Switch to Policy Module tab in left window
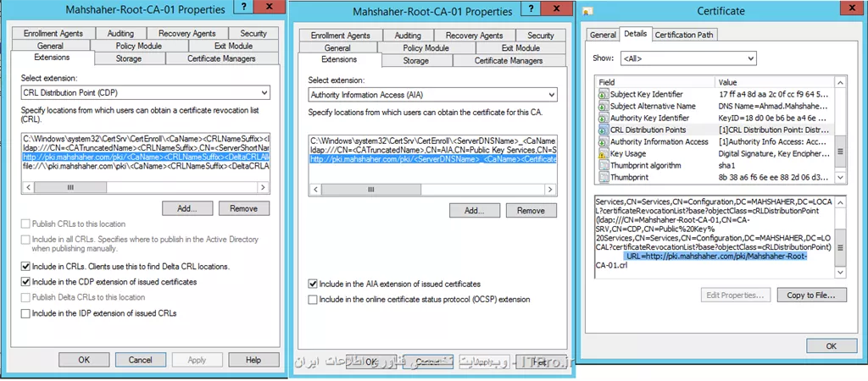The height and width of the screenshot is (381, 868). [139, 46]
